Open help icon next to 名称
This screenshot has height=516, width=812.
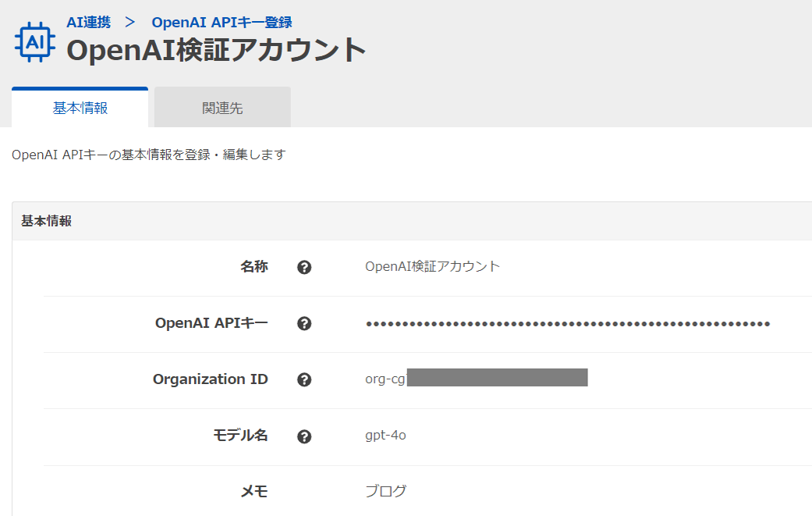304,267
